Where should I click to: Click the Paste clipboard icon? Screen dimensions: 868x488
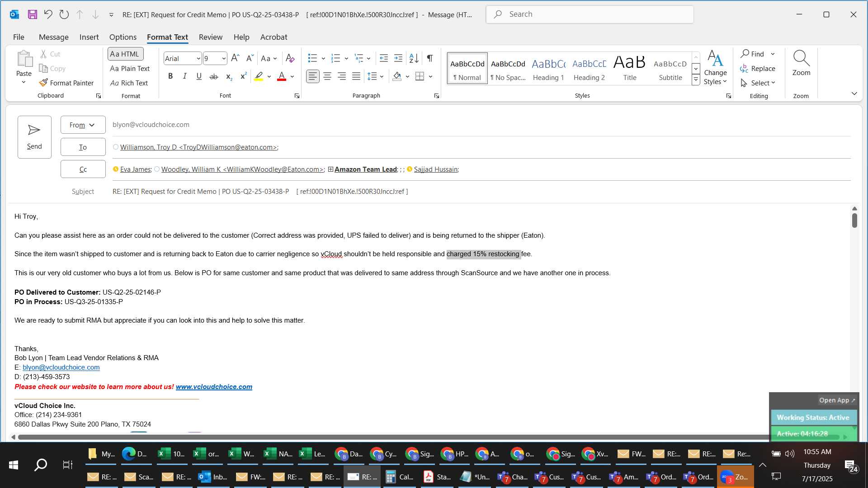pos(24,59)
